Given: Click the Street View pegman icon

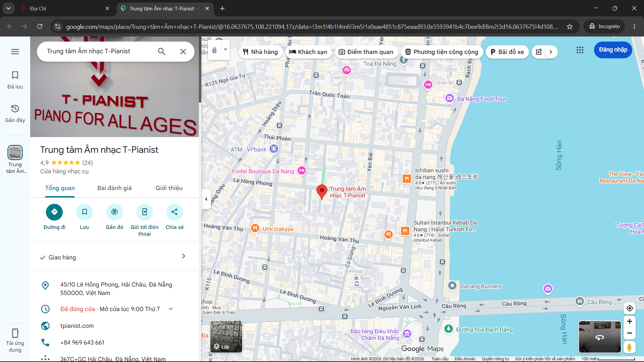Looking at the screenshot, I should click(630, 347).
